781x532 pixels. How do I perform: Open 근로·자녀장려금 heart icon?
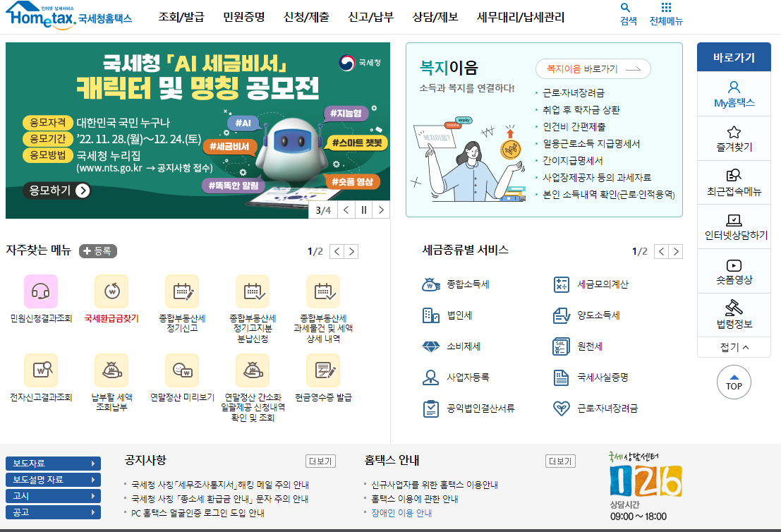point(562,409)
